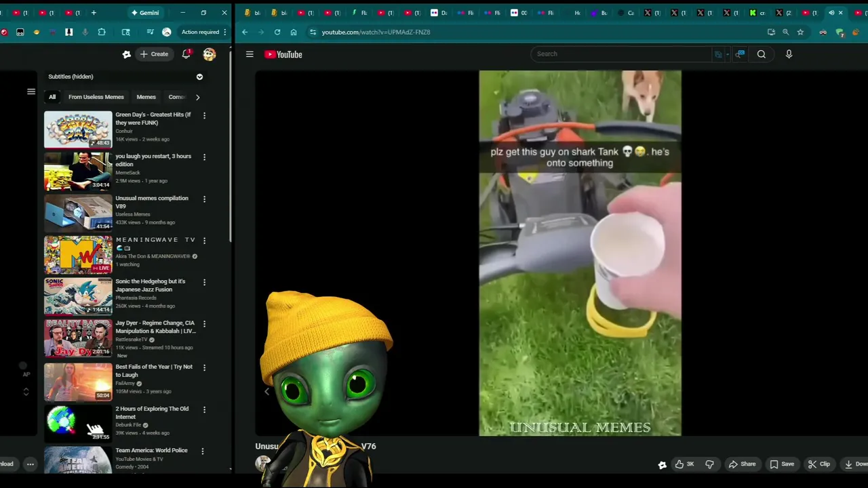Open 'Unusual memes compilation V89' video
The height and width of the screenshot is (488, 868).
[x=152, y=202]
